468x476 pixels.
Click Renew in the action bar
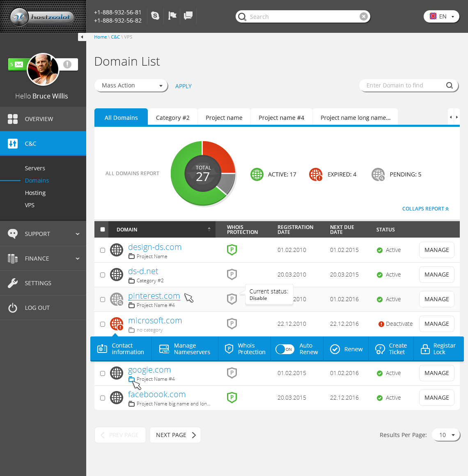[346, 349]
